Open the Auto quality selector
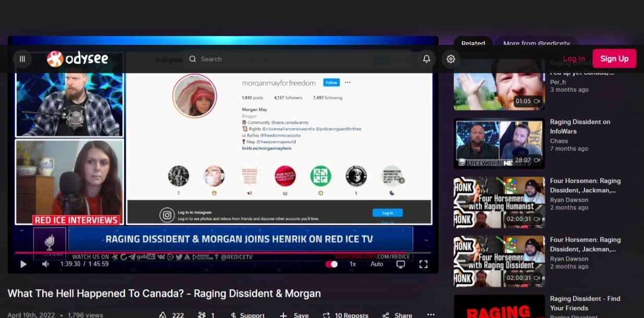The image size is (644, 318). [x=377, y=264]
